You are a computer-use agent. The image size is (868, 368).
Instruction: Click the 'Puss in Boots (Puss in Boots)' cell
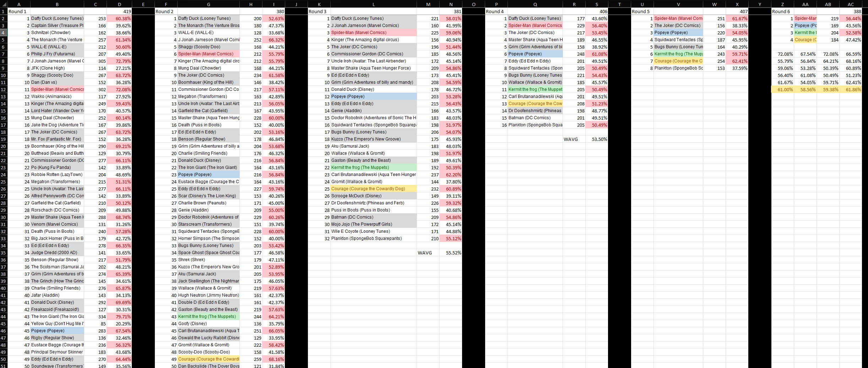coord(374,210)
